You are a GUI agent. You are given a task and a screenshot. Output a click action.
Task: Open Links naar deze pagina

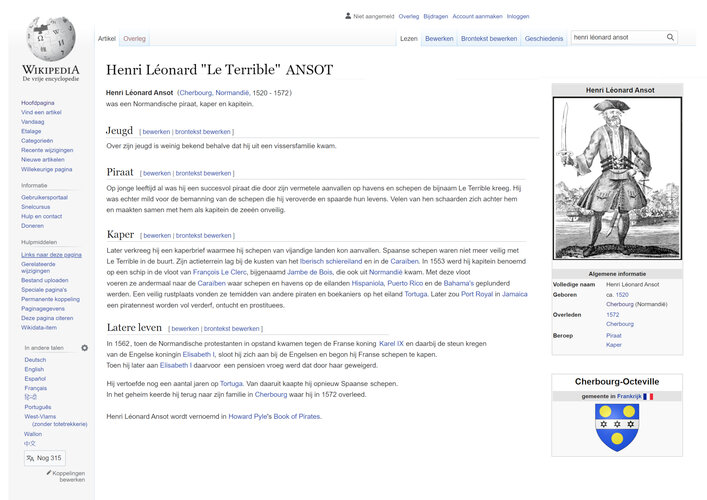coord(51,255)
